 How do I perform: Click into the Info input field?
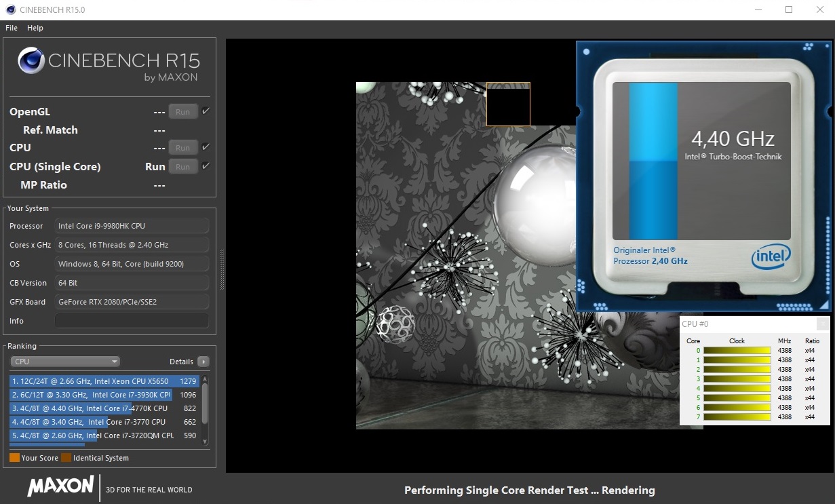[x=132, y=321]
